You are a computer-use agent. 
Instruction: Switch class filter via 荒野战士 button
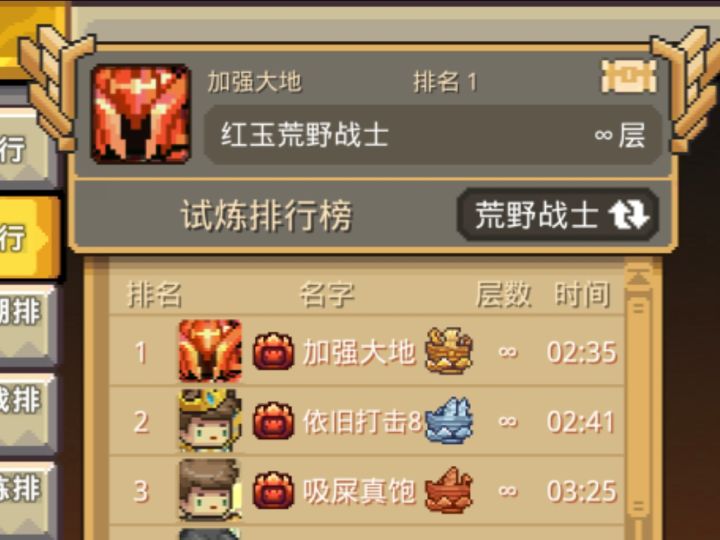pyautogui.click(x=558, y=215)
